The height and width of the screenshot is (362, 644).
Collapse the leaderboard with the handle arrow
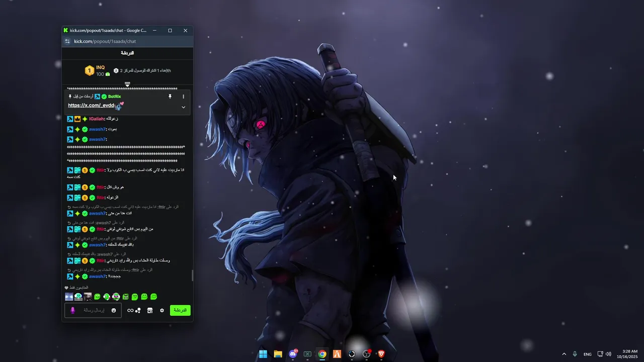[127, 84]
